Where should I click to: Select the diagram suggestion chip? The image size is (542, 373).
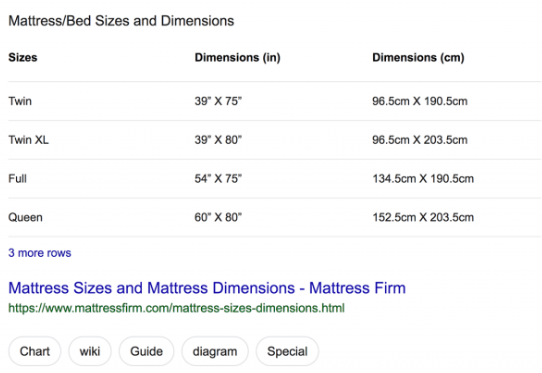[215, 351]
